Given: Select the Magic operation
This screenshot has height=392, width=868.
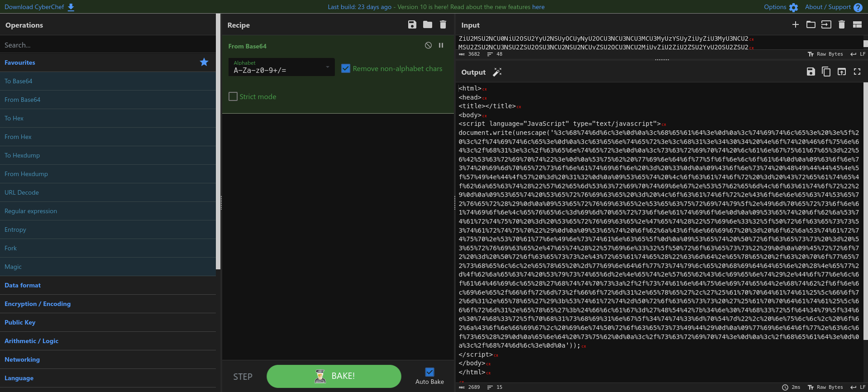Looking at the screenshot, I should tap(108, 267).
